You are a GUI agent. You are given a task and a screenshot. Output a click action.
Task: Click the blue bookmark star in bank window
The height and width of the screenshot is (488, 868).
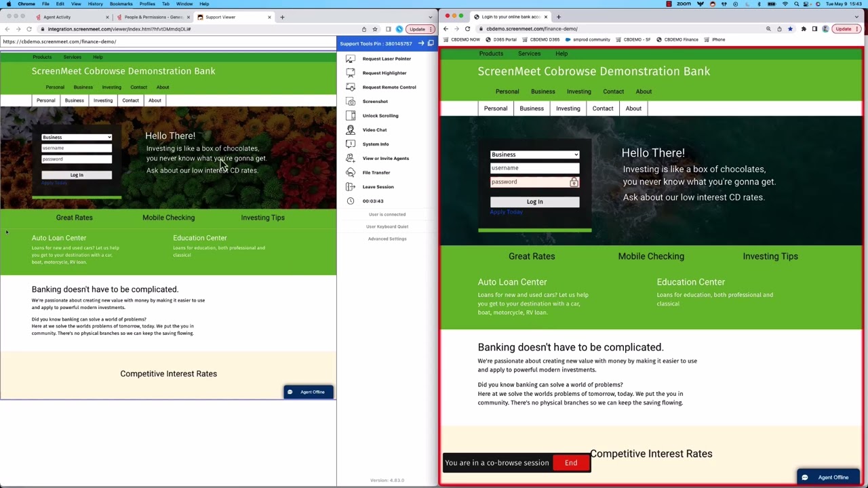(790, 28)
